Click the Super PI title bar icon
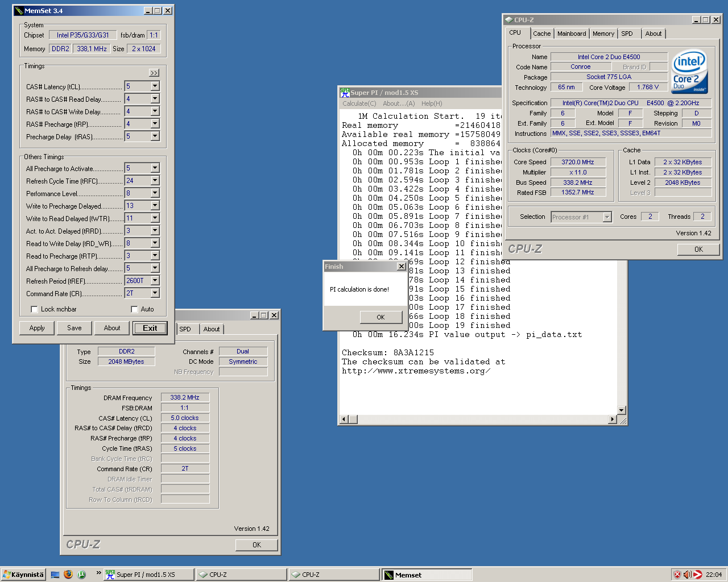This screenshot has width=728, height=582. (x=345, y=92)
